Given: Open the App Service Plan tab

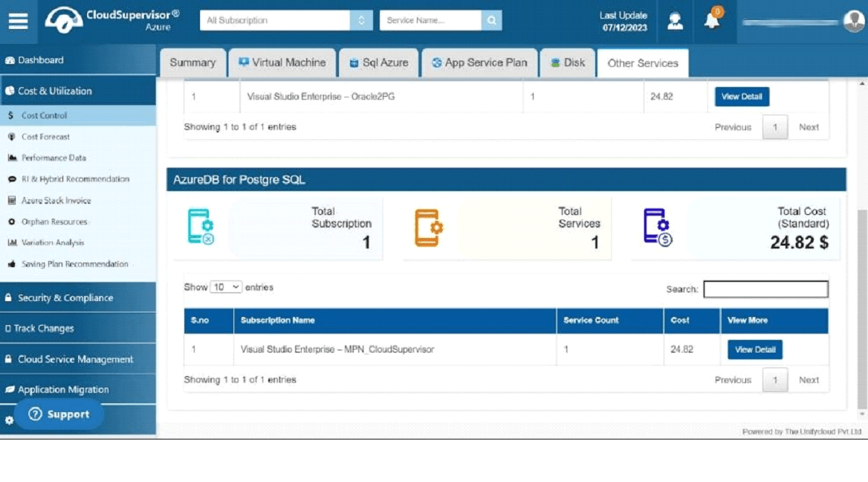Looking at the screenshot, I should point(479,62).
